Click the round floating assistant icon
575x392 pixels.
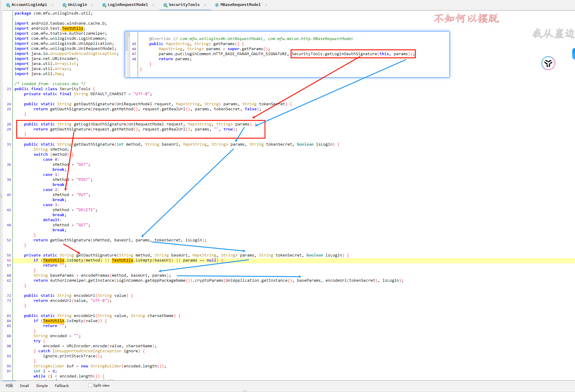(x=548, y=63)
